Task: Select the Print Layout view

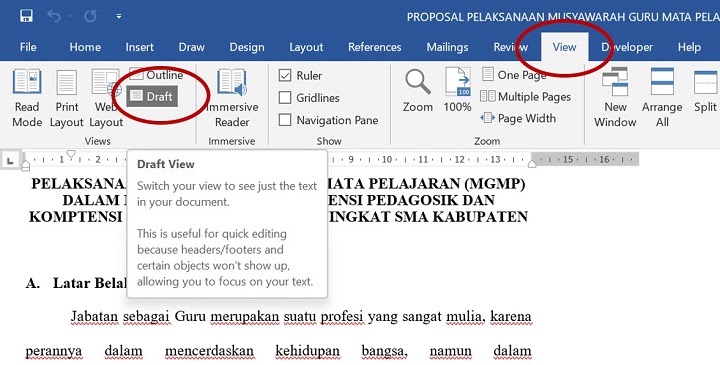Action: click(67, 98)
